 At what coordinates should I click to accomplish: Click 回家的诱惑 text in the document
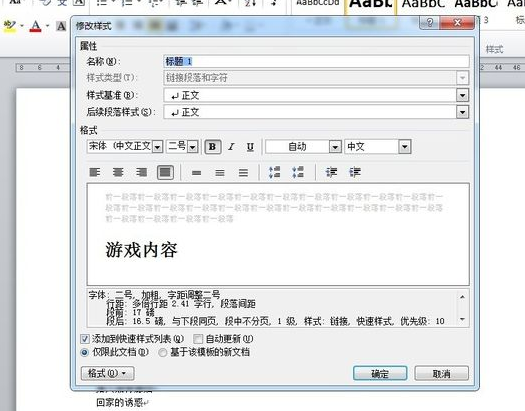point(119,402)
